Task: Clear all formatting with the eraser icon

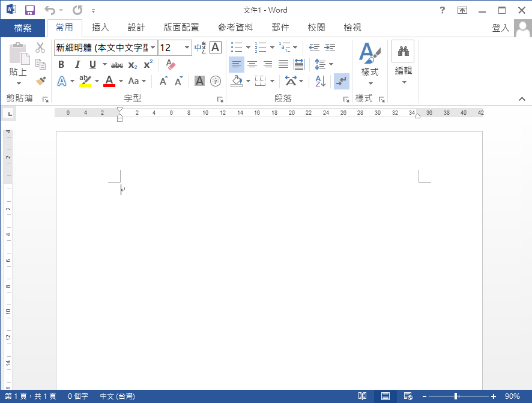Action: [171, 64]
